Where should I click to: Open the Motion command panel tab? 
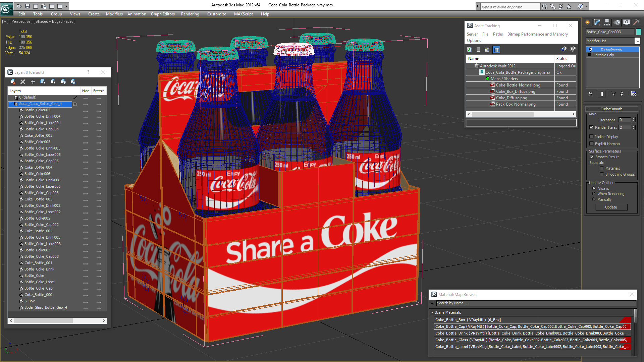click(617, 22)
